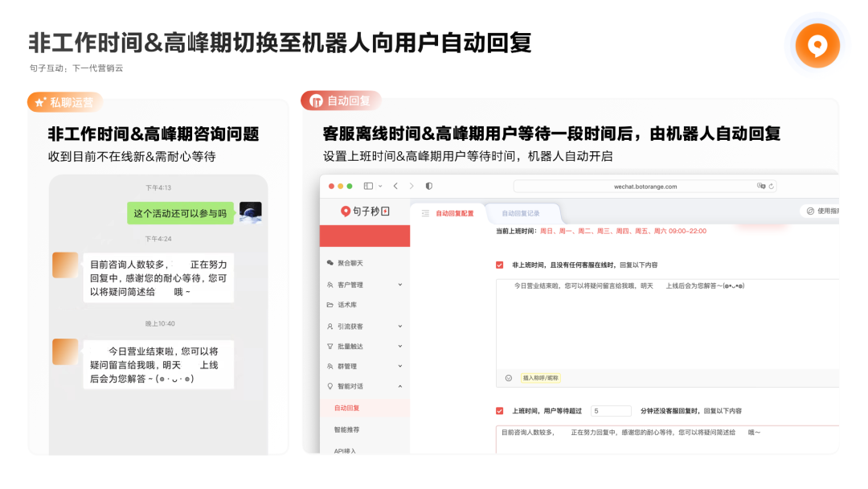
Task: Click the 句子秒回 logo
Action: [x=365, y=211]
